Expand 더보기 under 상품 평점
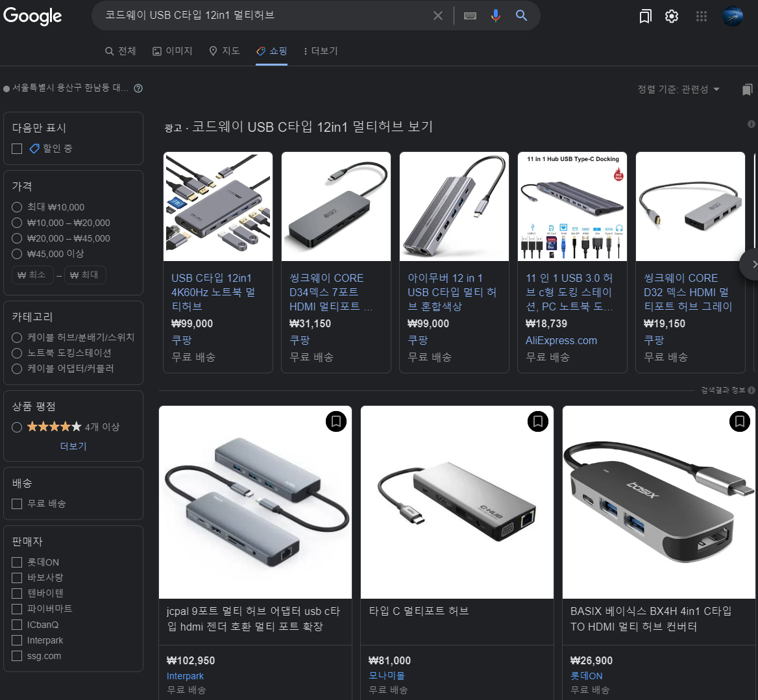This screenshot has height=700, width=758. click(73, 446)
